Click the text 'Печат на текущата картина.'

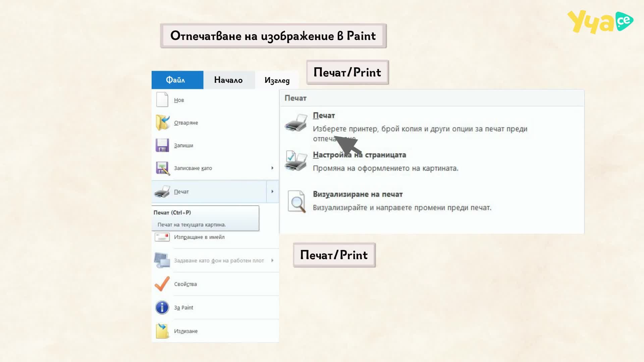192,225
